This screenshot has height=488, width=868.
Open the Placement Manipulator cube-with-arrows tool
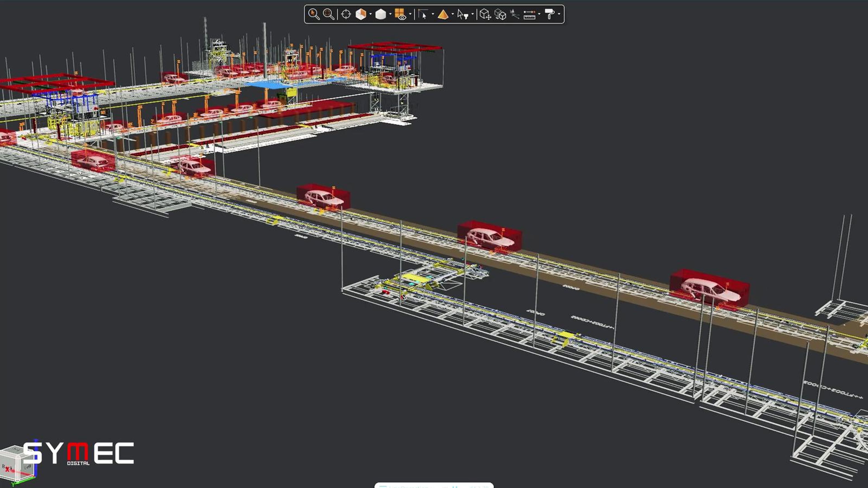tap(485, 14)
